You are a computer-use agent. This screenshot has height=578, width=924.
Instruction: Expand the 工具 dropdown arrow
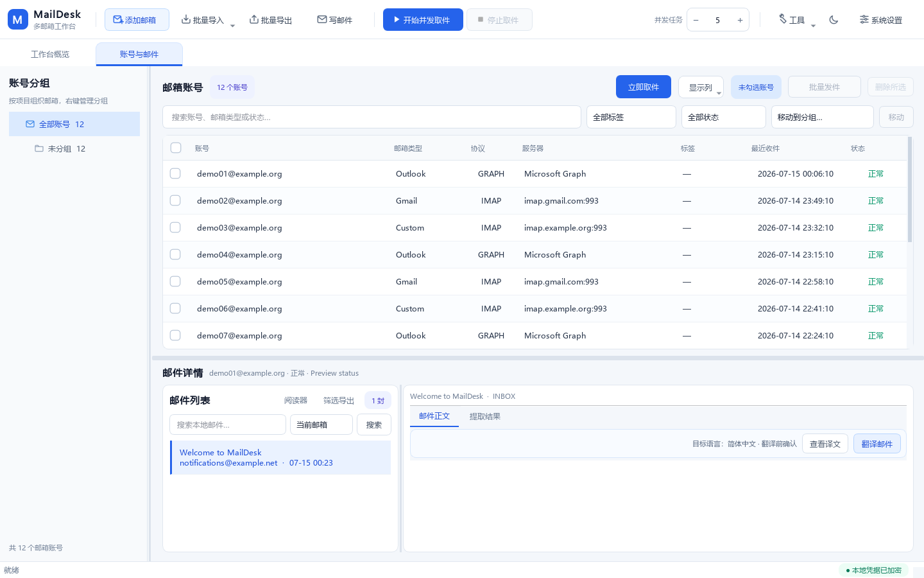point(813,26)
